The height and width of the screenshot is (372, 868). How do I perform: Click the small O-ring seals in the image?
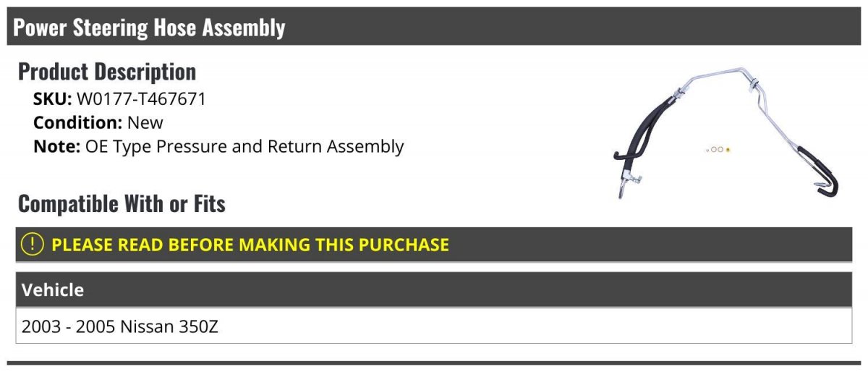point(716,150)
